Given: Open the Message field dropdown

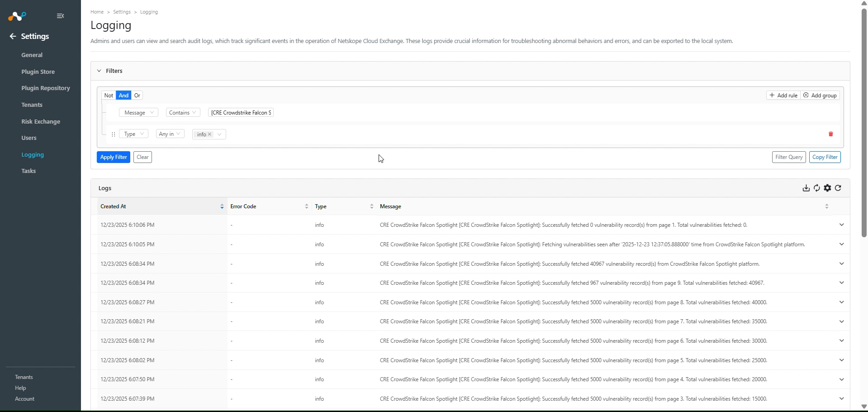Looking at the screenshot, I should tap(138, 113).
